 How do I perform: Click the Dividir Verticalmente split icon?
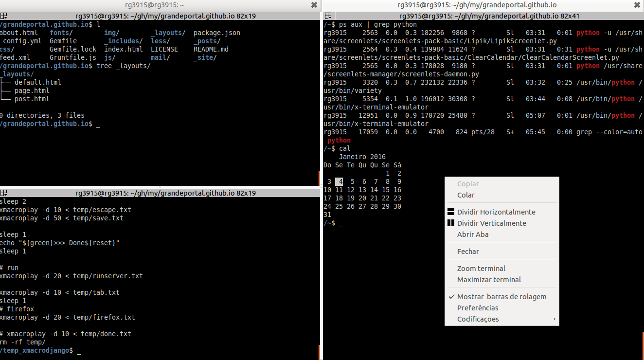[450, 223]
